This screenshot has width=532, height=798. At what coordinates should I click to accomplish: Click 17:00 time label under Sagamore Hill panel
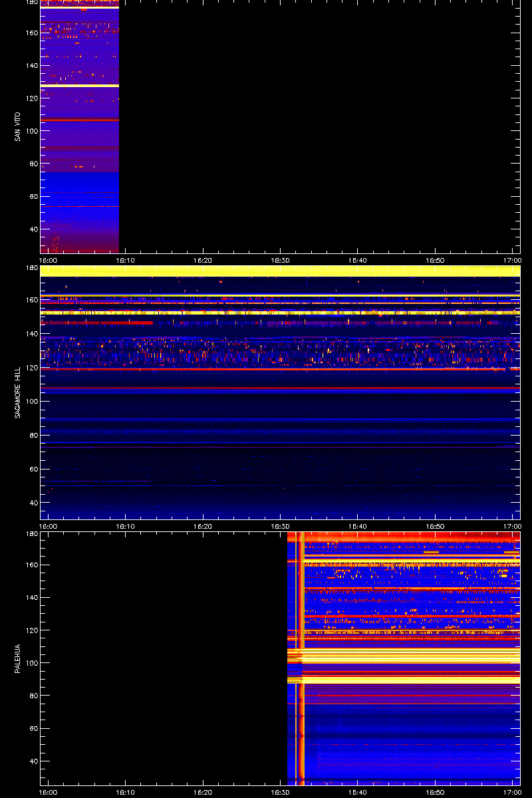(512, 527)
